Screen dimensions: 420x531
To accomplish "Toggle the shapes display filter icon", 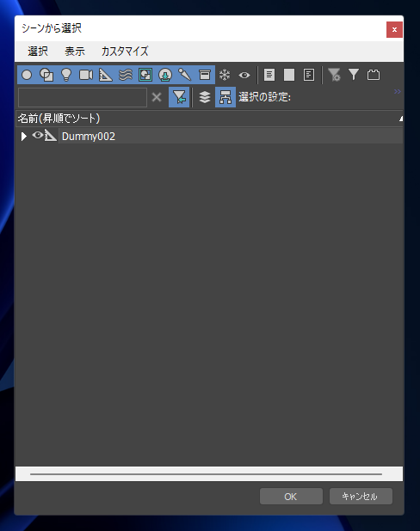I will click(47, 75).
